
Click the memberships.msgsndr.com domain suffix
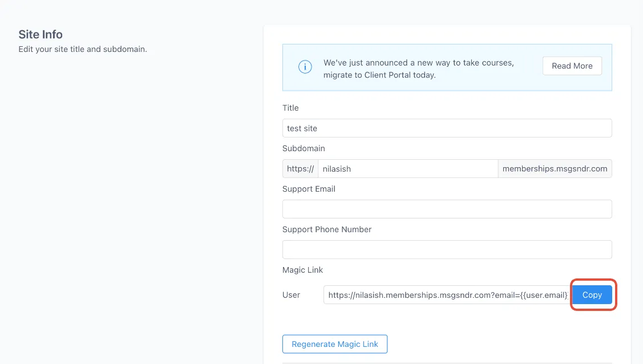coord(555,168)
